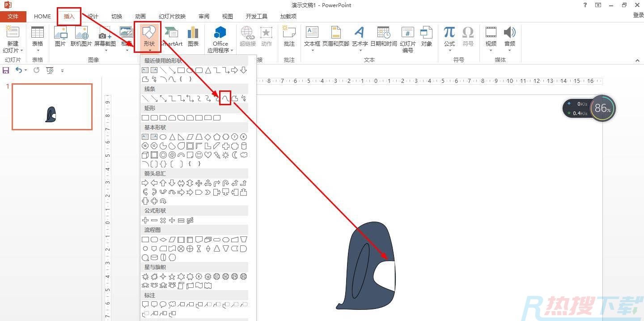Click the 批注 comment button
This screenshot has width=644, height=321.
(289, 37)
